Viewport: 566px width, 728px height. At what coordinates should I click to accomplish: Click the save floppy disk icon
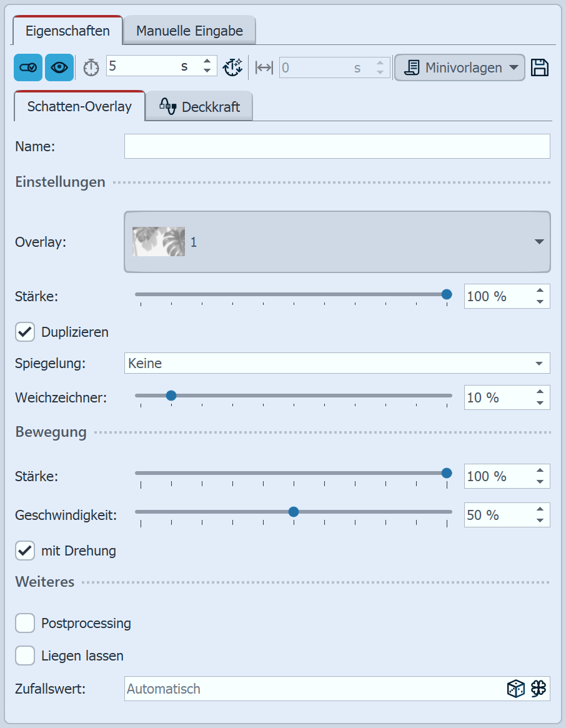click(540, 67)
